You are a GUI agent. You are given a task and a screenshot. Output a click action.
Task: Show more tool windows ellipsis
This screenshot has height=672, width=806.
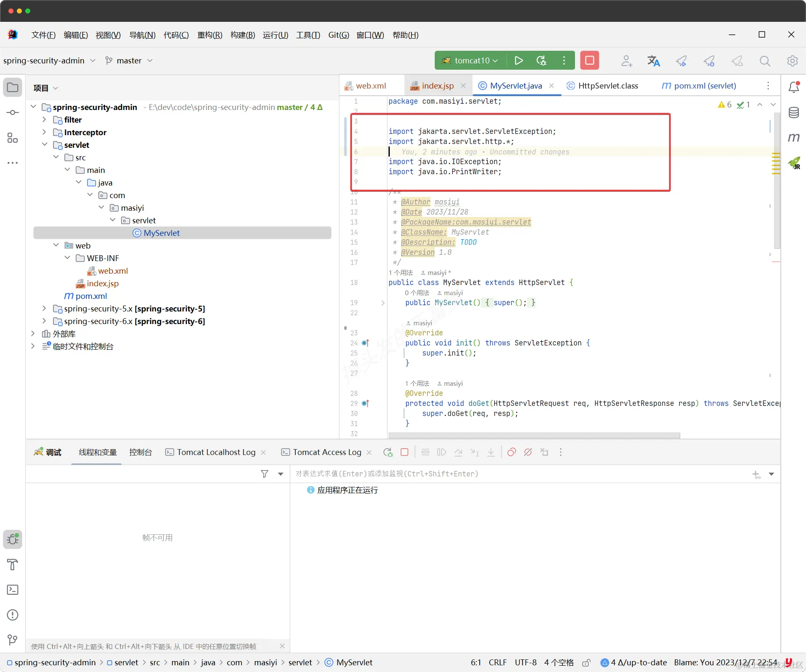tap(13, 162)
